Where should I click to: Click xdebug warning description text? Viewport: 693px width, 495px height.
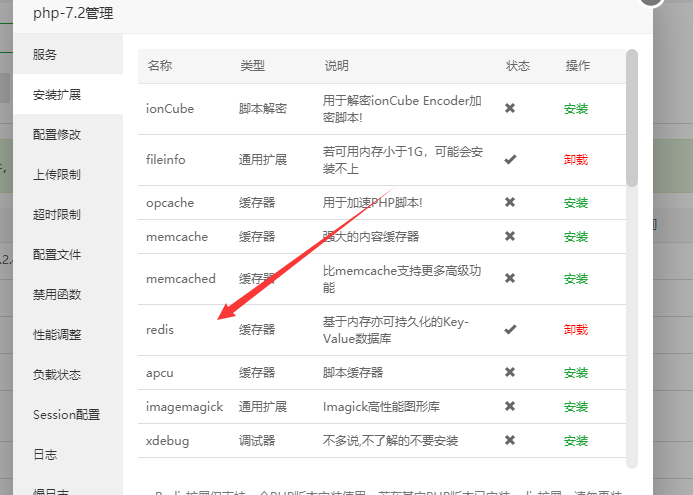click(390, 441)
